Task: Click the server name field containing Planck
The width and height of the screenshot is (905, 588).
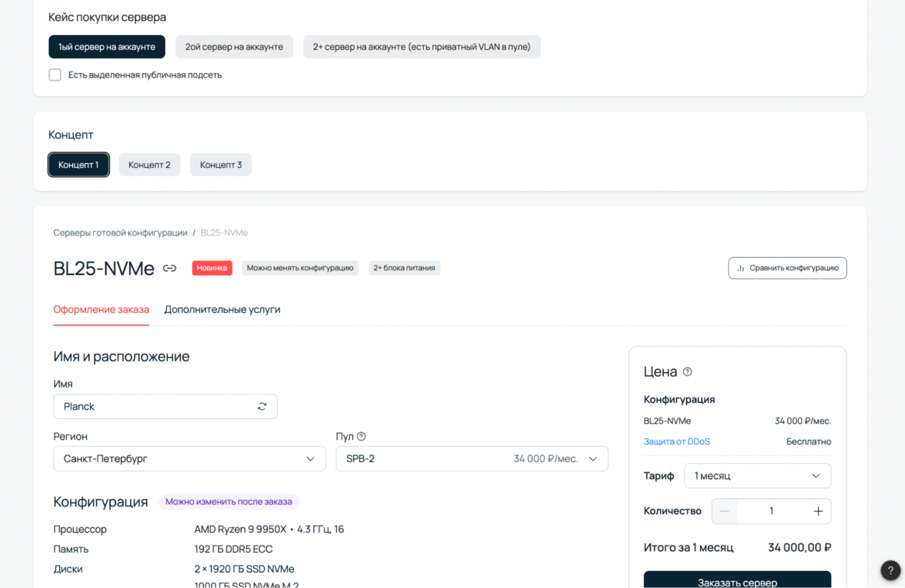Action: point(154,406)
